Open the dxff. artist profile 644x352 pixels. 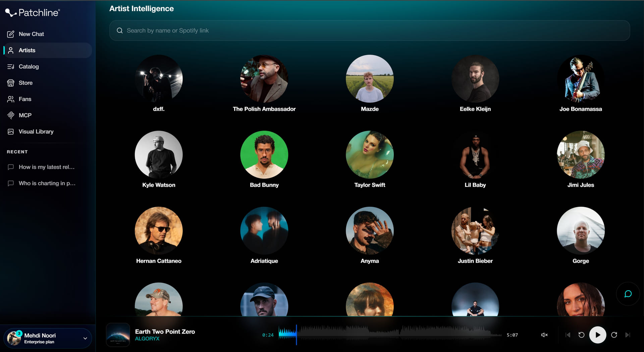(x=159, y=79)
